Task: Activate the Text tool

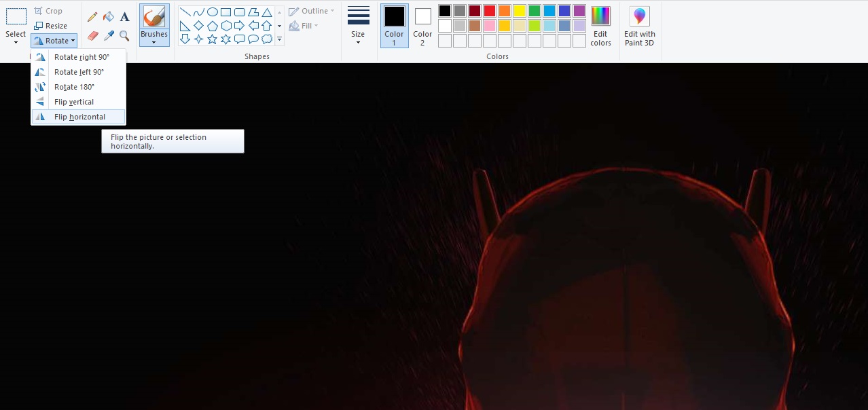Action: click(124, 17)
